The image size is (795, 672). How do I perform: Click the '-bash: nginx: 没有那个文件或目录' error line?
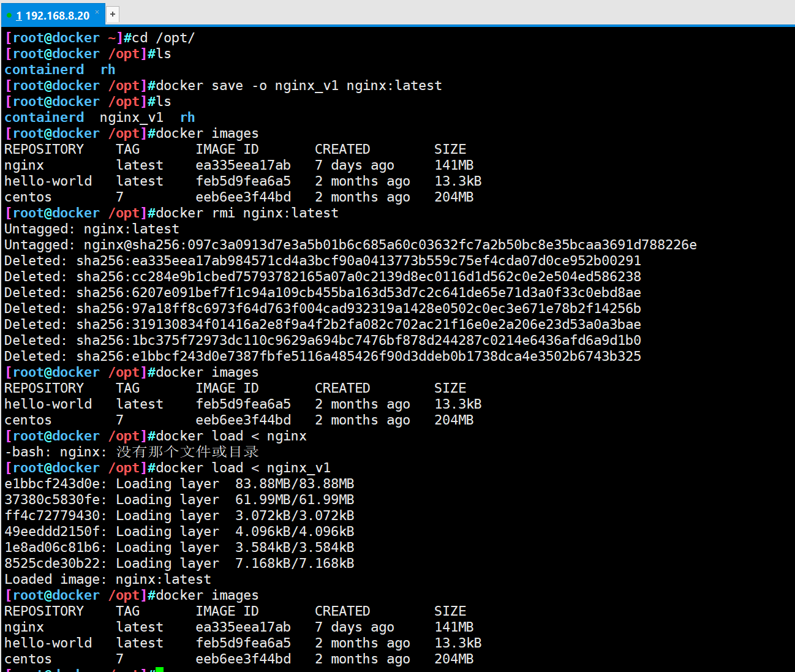pos(132,452)
